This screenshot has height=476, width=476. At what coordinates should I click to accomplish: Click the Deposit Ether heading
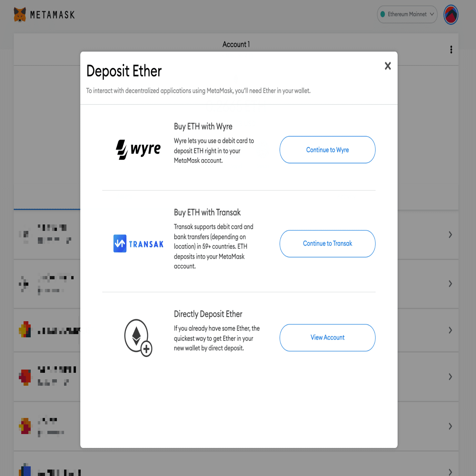(124, 71)
